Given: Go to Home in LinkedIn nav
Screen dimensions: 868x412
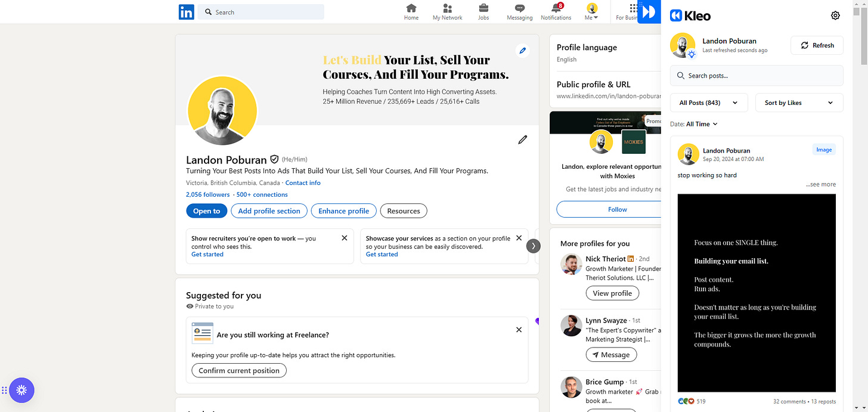Looking at the screenshot, I should pyautogui.click(x=411, y=12).
